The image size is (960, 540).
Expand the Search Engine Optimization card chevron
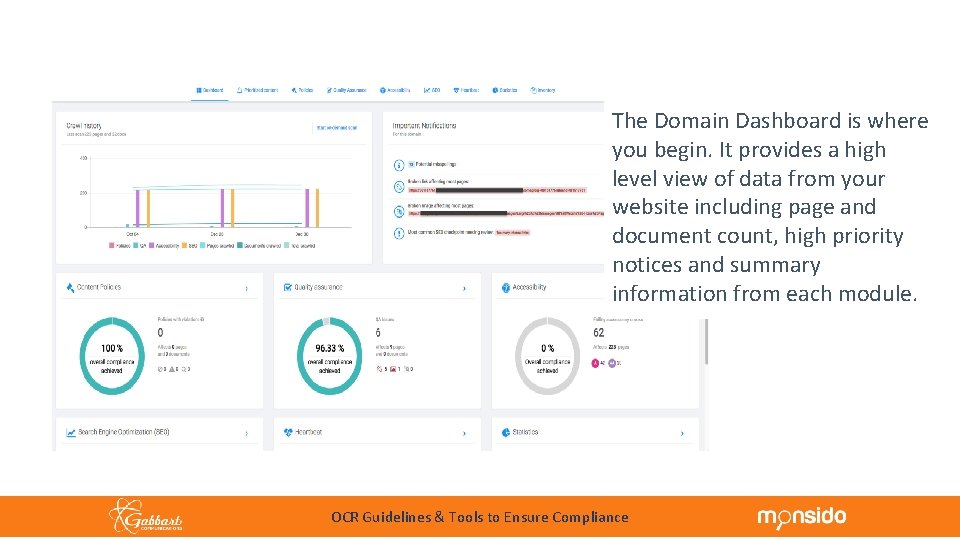pos(247,433)
